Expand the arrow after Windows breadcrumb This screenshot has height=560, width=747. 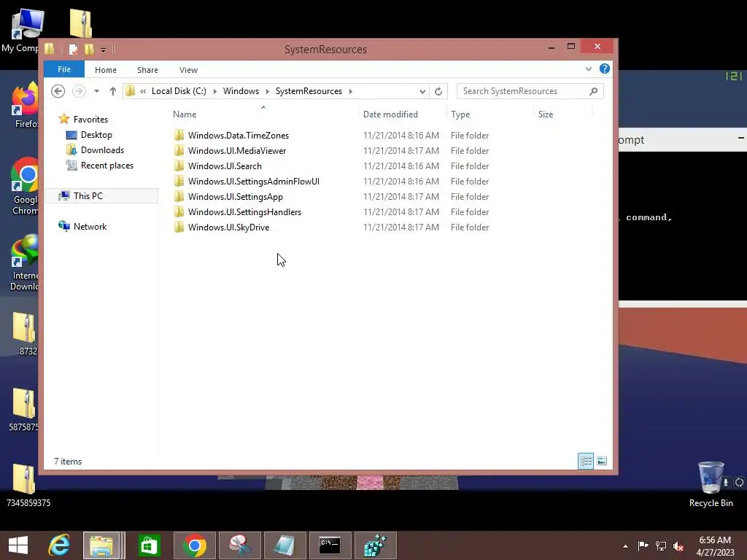coord(267,91)
